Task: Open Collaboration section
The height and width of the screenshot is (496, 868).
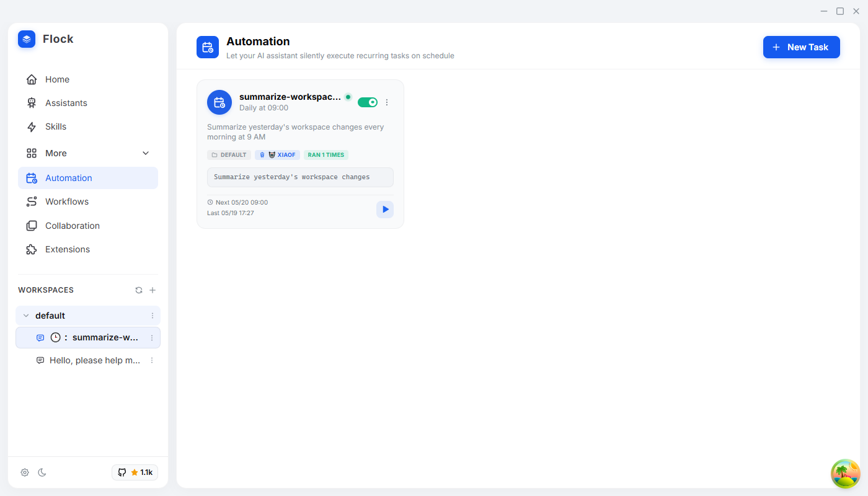Action: point(88,226)
